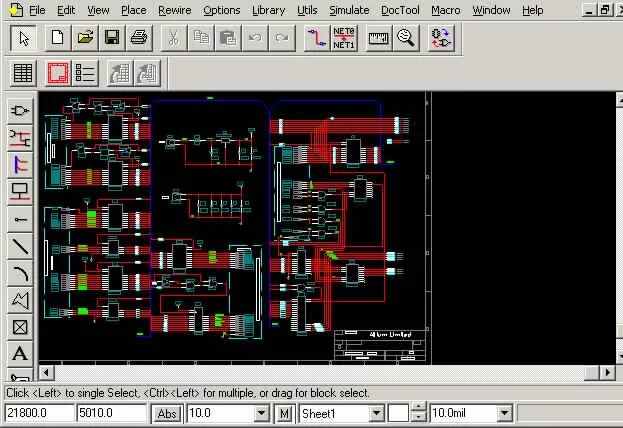This screenshot has height=428, width=623.
Task: Click horizontal scrollbar left arrow
Action: pos(46,373)
